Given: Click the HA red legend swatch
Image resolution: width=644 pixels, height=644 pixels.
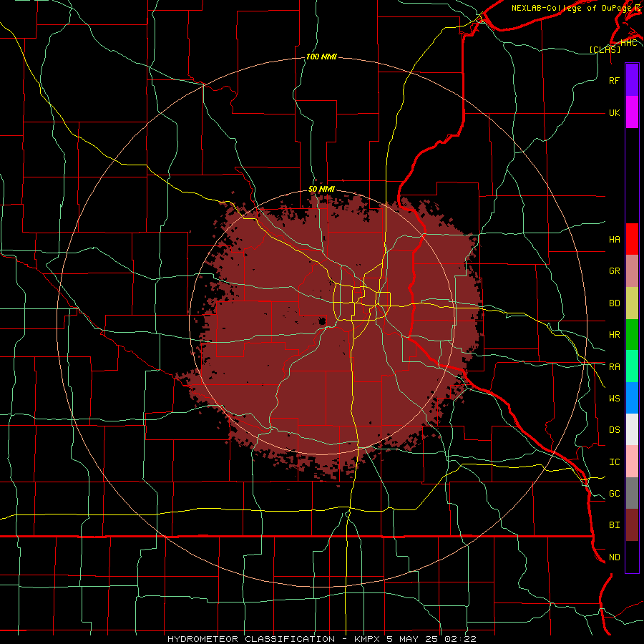Looking at the screenshot, I should click(632, 239).
